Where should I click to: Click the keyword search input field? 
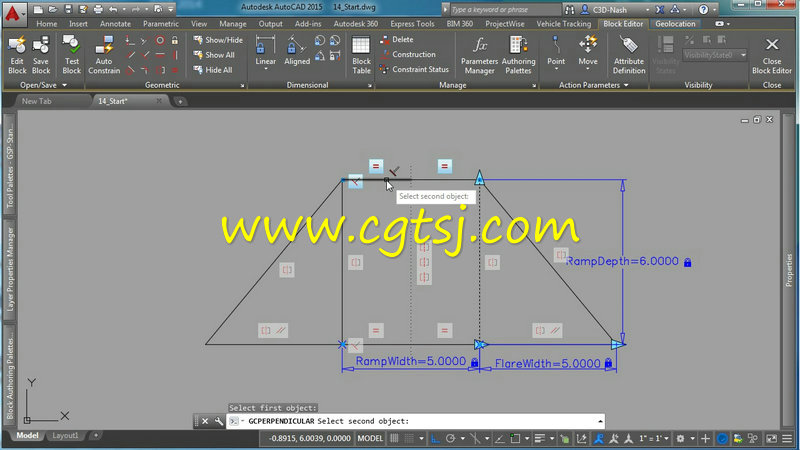(505, 10)
